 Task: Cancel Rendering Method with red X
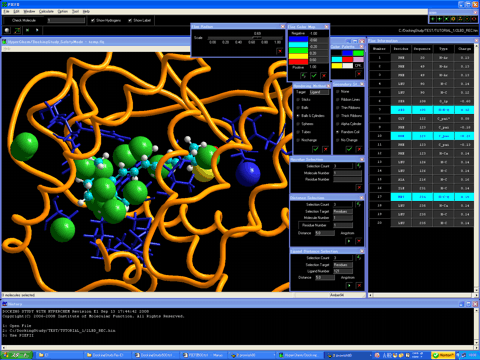point(325,149)
